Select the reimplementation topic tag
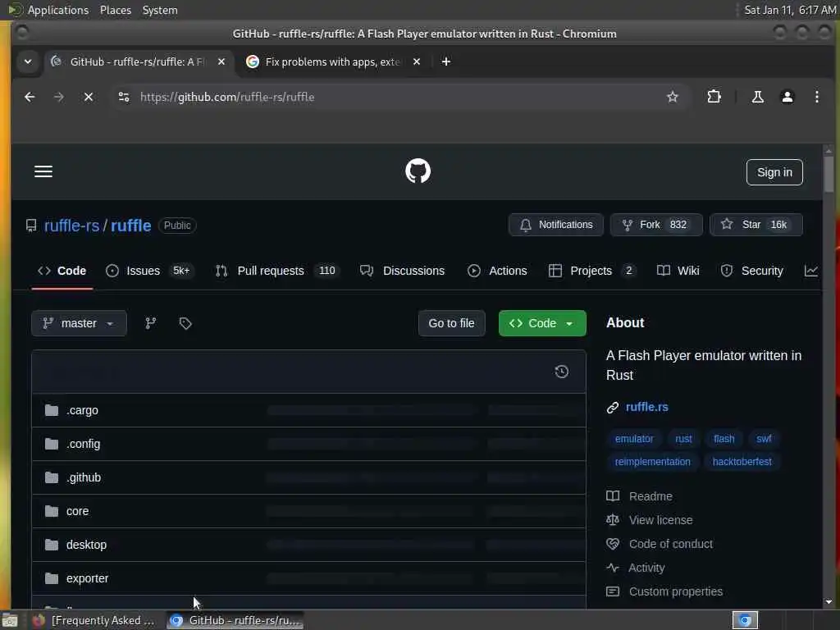Image resolution: width=840 pixels, height=630 pixels. pos(652,462)
